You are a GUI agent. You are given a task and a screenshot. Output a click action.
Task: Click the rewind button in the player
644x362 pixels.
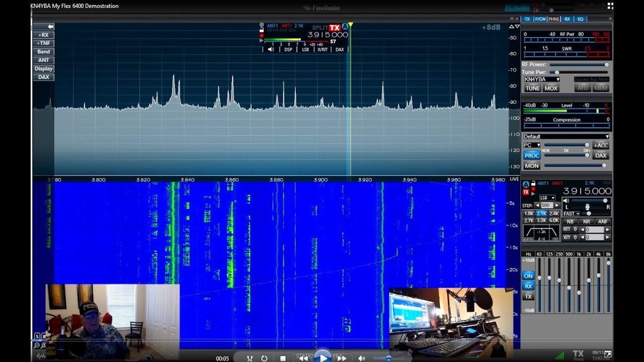(x=303, y=358)
